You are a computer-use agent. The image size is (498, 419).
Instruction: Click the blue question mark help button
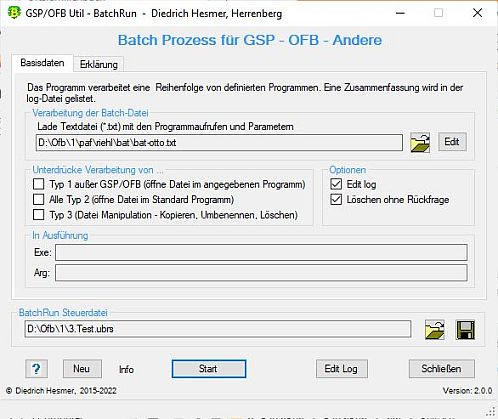(x=36, y=369)
